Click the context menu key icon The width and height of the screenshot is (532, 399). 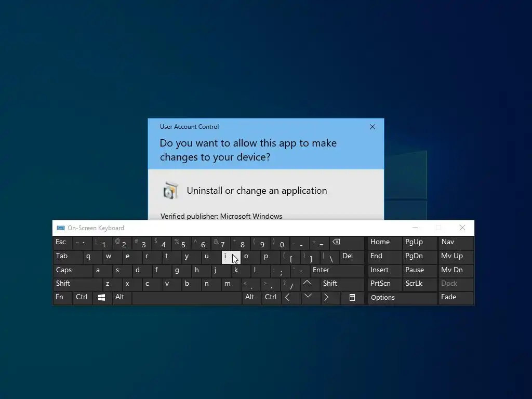point(352,298)
